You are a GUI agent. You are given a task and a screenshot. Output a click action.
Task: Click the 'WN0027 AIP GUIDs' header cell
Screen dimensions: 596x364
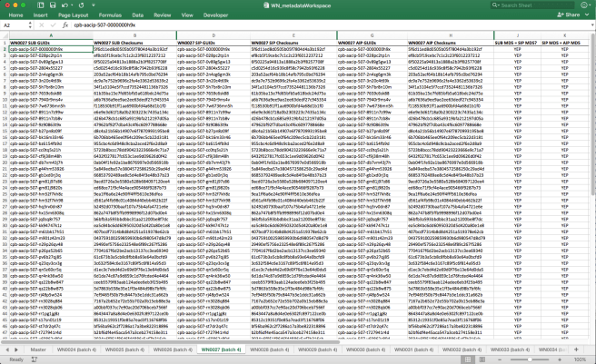372,43
